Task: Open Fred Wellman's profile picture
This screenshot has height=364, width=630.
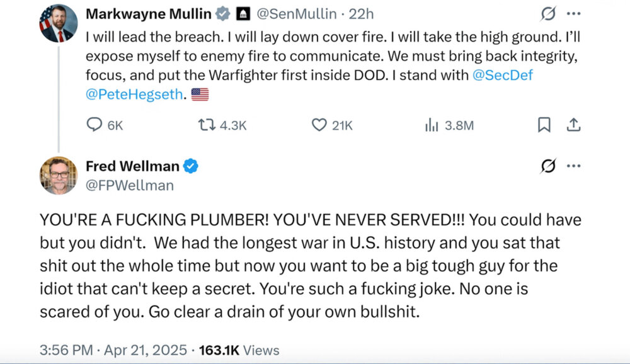Action: click(x=59, y=175)
